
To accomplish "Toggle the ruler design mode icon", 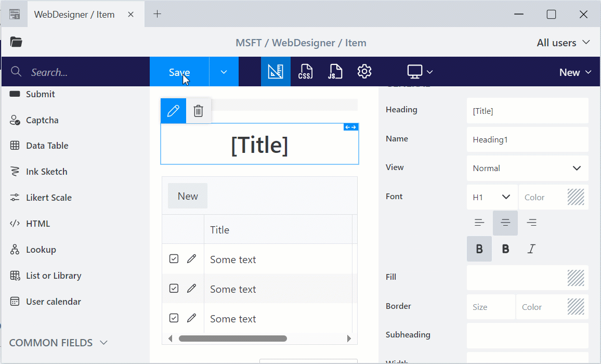I will coord(276,72).
